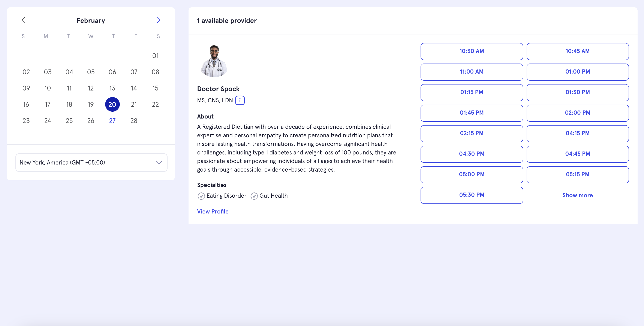Image resolution: width=644 pixels, height=326 pixels.
Task: Select the 02:15 PM time slot
Action: 472,133
